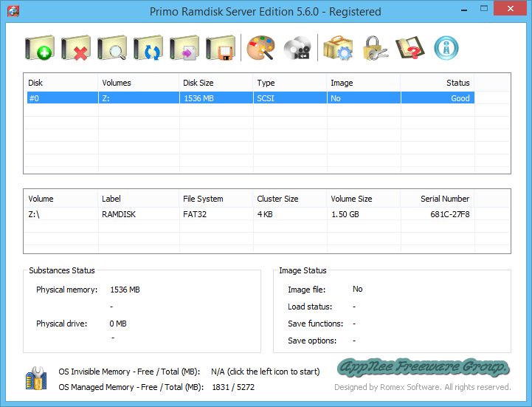
Task: Select disk #0 row in the disk list
Action: click(250, 98)
